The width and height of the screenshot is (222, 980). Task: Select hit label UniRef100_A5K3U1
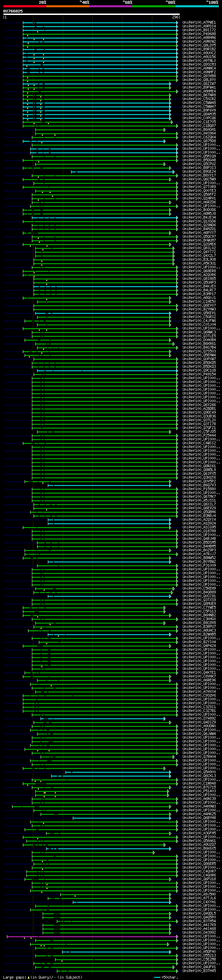coord(199,263)
